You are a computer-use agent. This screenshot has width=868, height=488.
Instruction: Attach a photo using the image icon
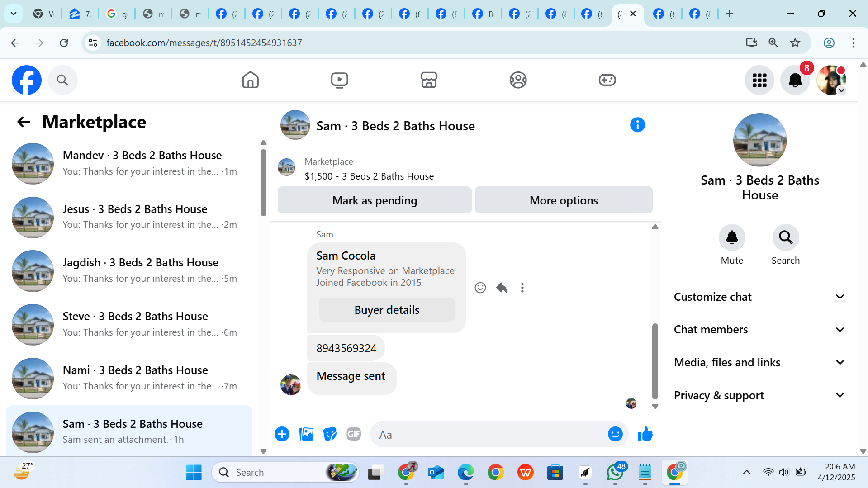306,434
